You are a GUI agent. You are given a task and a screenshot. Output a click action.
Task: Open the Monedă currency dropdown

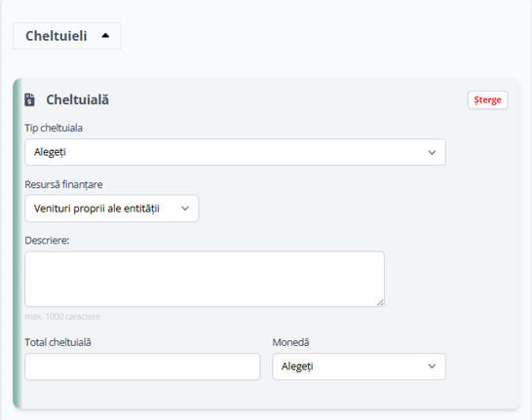tap(359, 366)
